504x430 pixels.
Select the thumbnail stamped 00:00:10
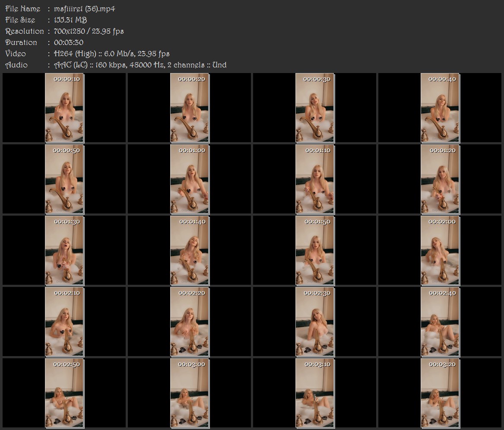point(64,108)
